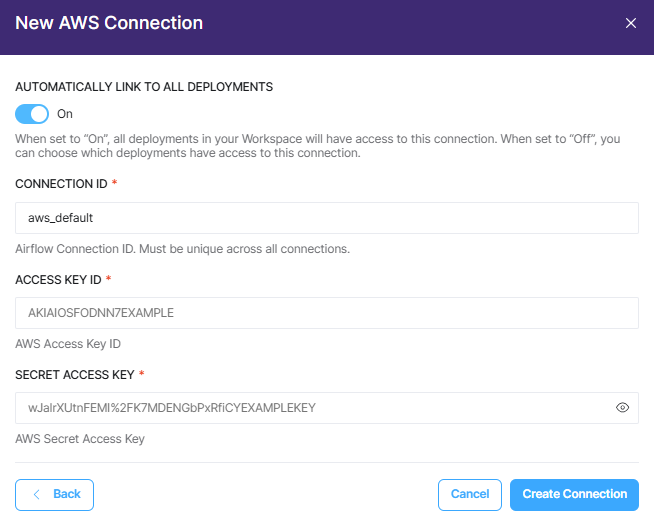The width and height of the screenshot is (654, 529).
Task: Click the 'Airflow Connection ID' helper text
Action: coord(182,249)
